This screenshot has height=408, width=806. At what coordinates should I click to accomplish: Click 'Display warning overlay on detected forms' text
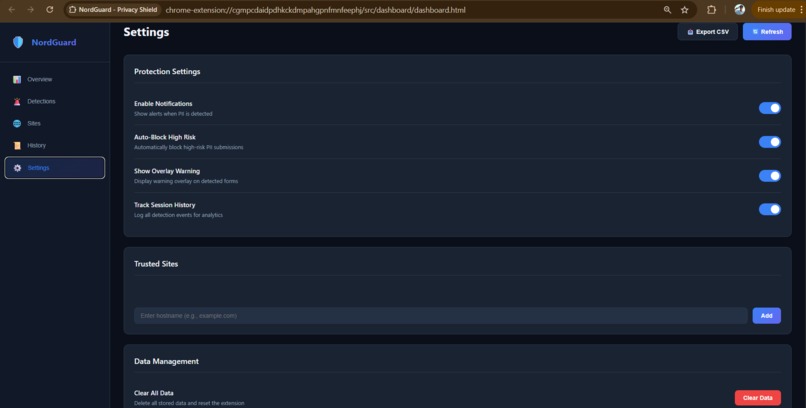(x=186, y=181)
